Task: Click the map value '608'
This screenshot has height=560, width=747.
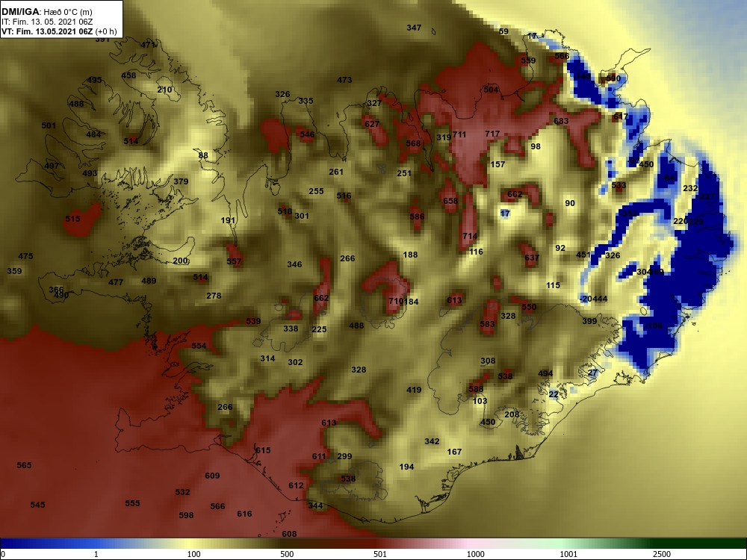Action: point(289,534)
